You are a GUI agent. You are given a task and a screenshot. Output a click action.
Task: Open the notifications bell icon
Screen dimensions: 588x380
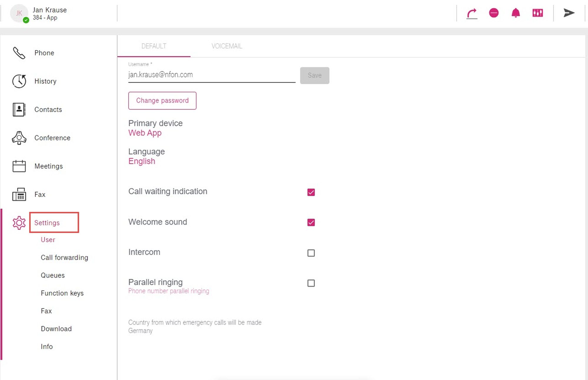click(x=516, y=13)
